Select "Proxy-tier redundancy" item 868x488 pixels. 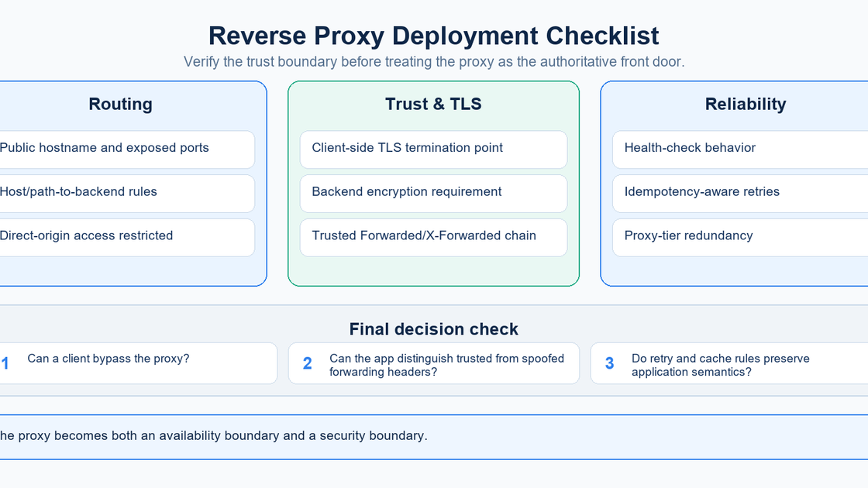740,237
